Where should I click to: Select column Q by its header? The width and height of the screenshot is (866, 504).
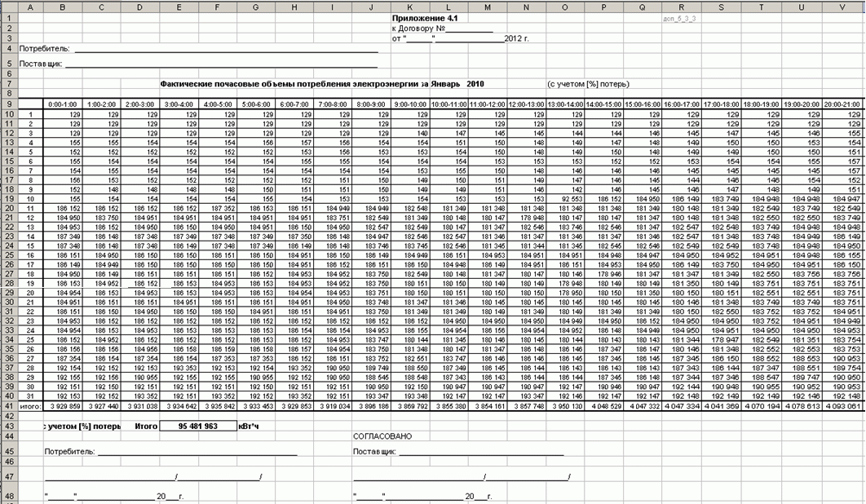point(643,7)
